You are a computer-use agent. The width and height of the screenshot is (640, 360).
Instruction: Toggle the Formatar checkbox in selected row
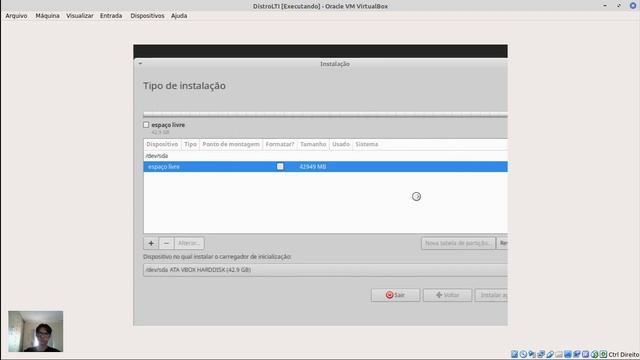(280, 167)
